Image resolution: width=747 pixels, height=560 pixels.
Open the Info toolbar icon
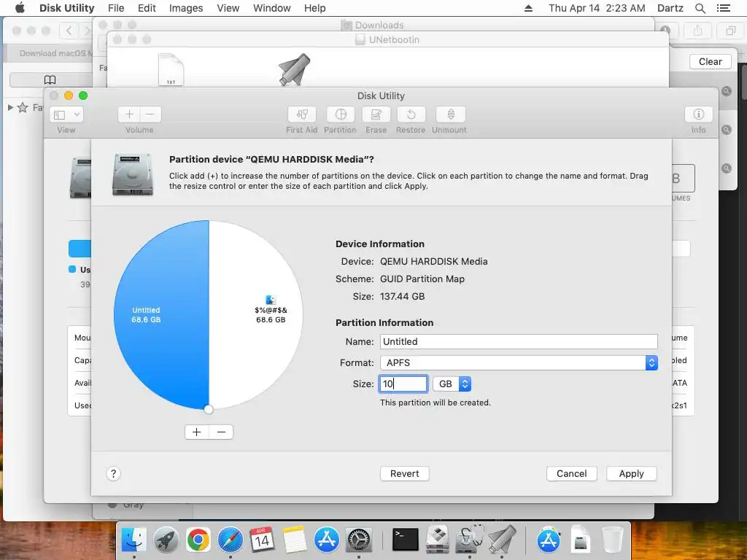tap(698, 114)
